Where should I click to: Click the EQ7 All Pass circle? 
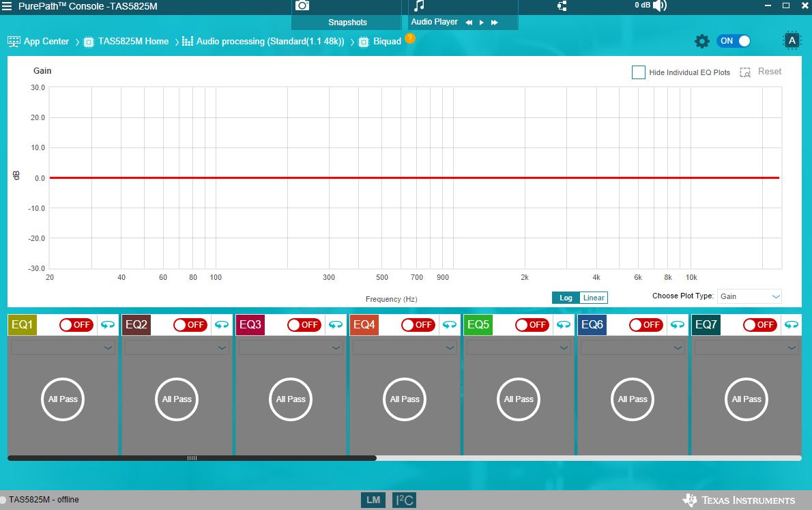coord(746,399)
